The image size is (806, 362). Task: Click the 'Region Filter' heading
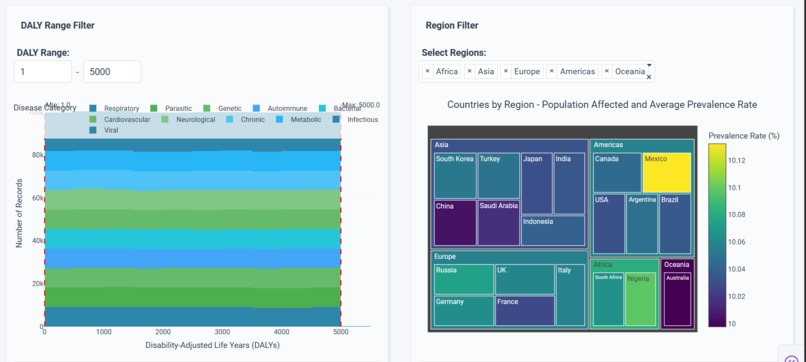tap(452, 25)
